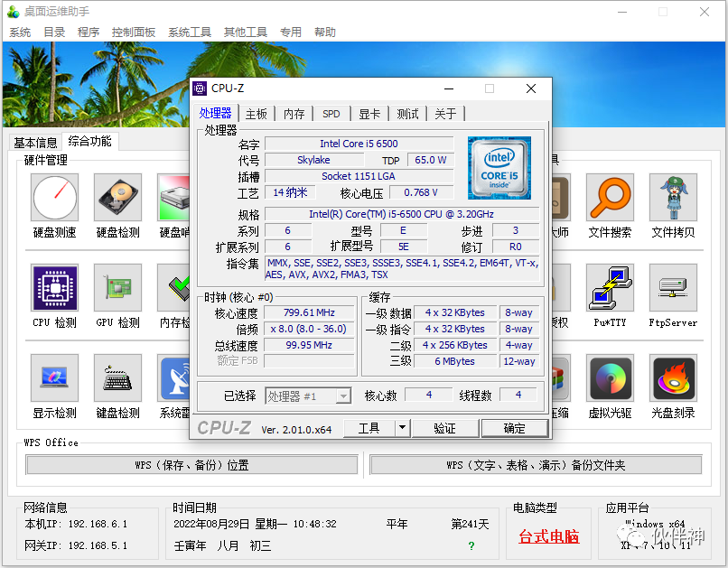Screen dimensions: 728x568
Task: Click the 网关IP: 192.168.5.1 text
Action: coord(76,545)
